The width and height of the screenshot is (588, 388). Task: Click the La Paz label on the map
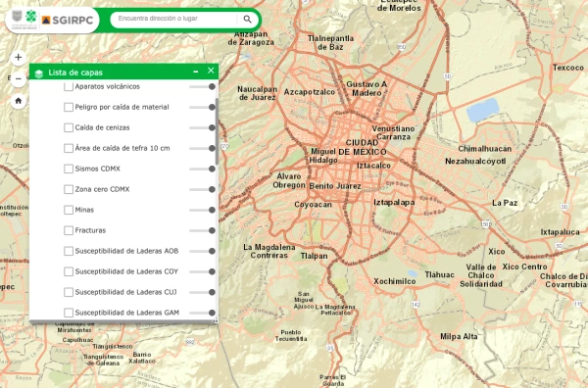click(505, 203)
